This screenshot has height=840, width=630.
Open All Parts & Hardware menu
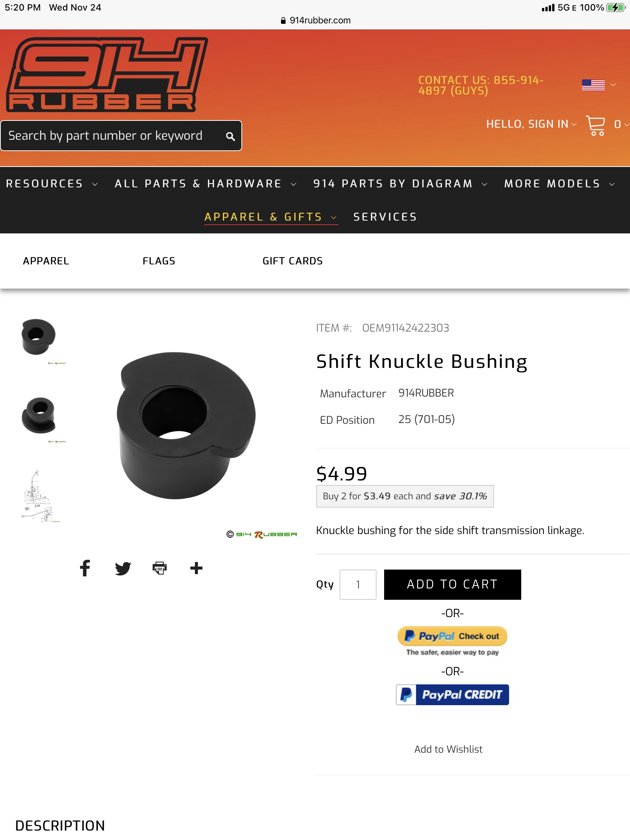pyautogui.click(x=205, y=184)
